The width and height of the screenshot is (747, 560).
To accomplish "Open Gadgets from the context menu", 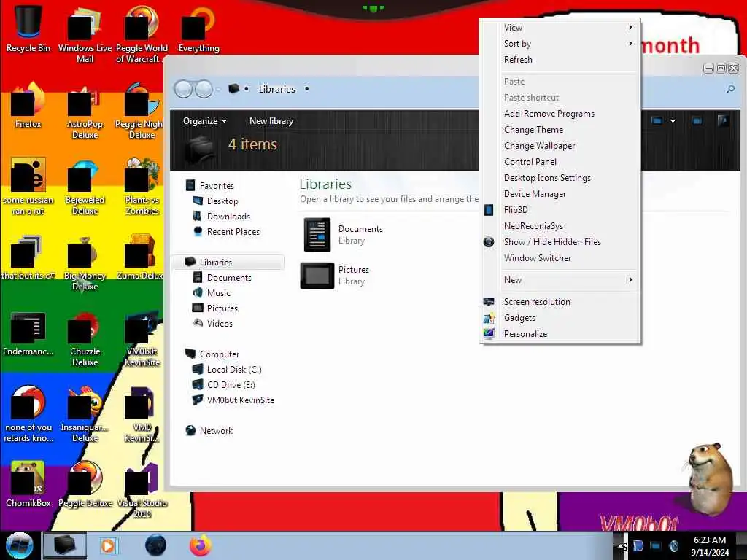I will coord(560,318).
